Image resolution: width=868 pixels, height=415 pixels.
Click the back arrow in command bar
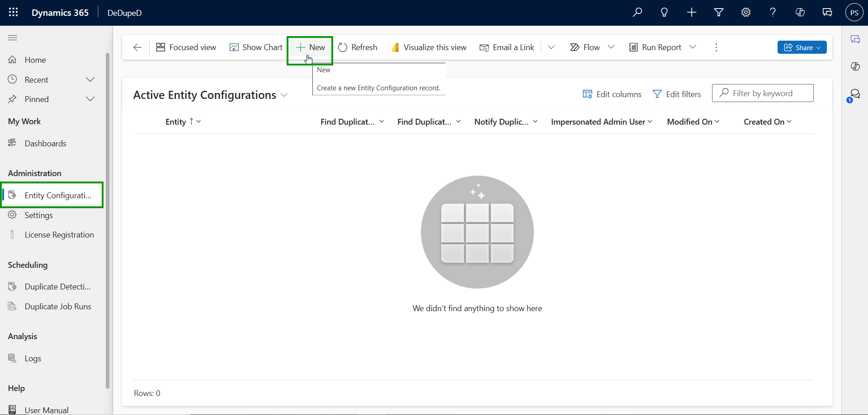(x=137, y=47)
